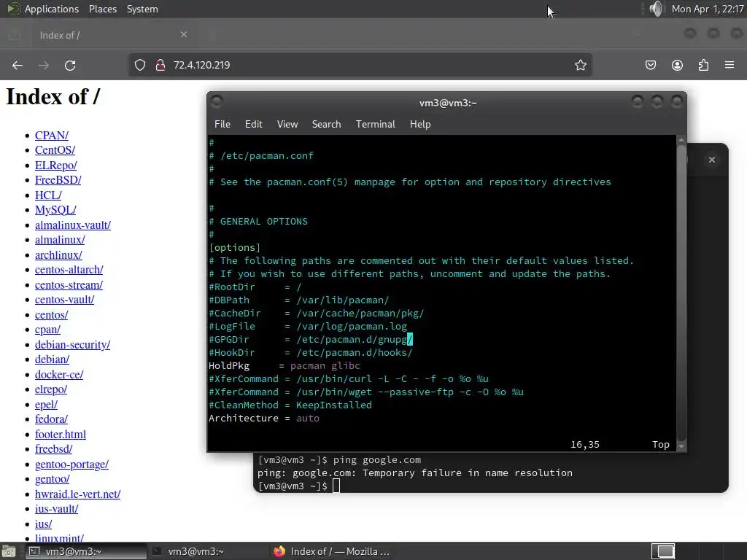Image resolution: width=747 pixels, height=560 pixels.
Task: Open the centos-stream/ link
Action: point(69,285)
